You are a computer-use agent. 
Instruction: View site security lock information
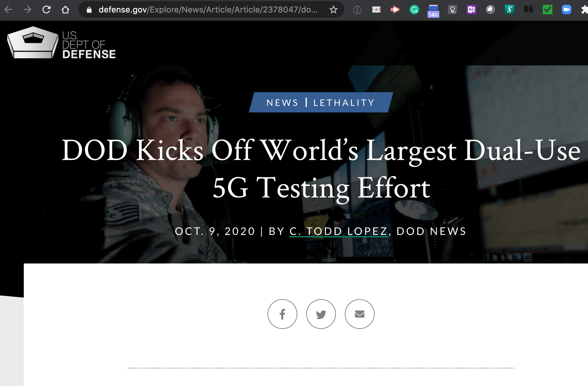click(x=89, y=10)
